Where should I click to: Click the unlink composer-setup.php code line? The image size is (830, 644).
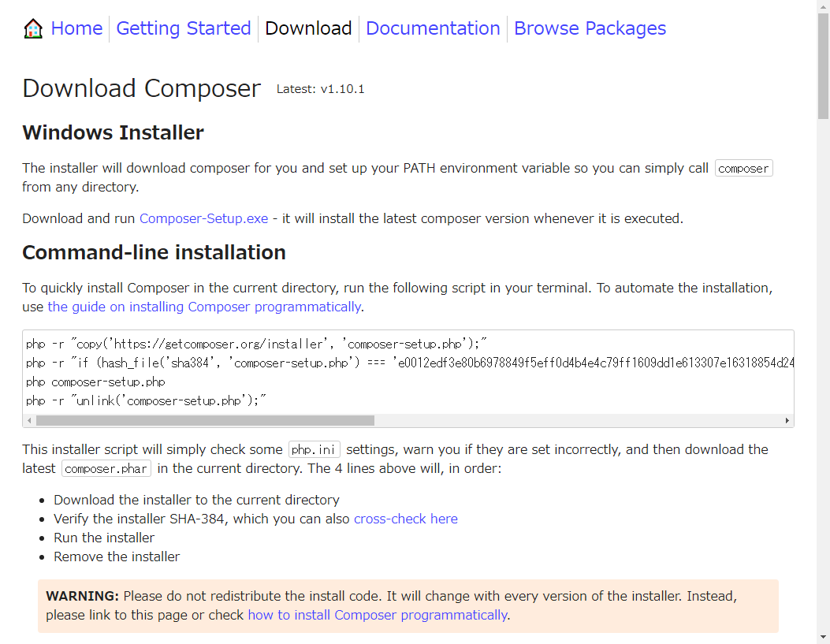tap(147, 401)
